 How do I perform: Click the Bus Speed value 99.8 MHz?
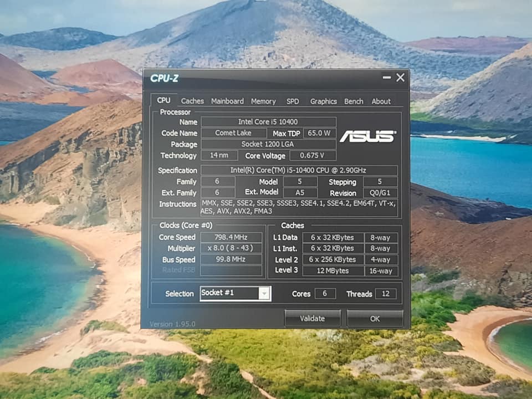231,259
